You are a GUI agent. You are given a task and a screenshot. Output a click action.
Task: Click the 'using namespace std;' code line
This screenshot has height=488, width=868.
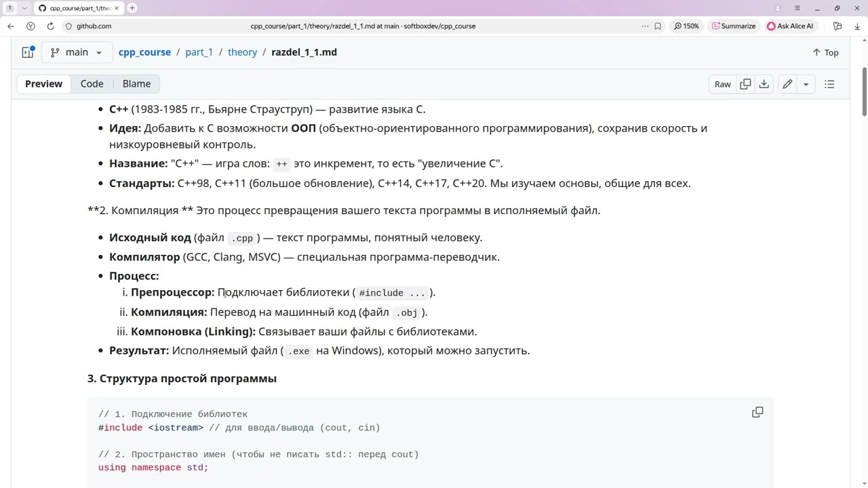coord(153,468)
